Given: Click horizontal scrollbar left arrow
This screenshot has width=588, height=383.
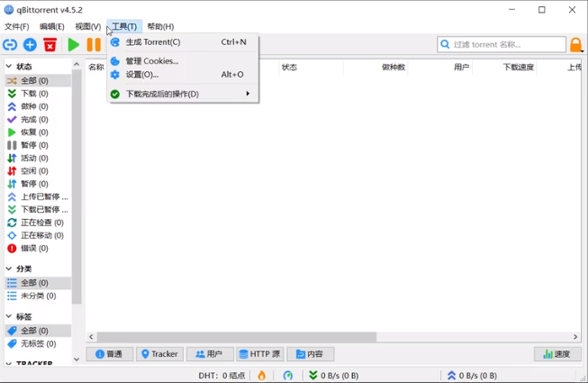Looking at the screenshot, I should pos(91,337).
